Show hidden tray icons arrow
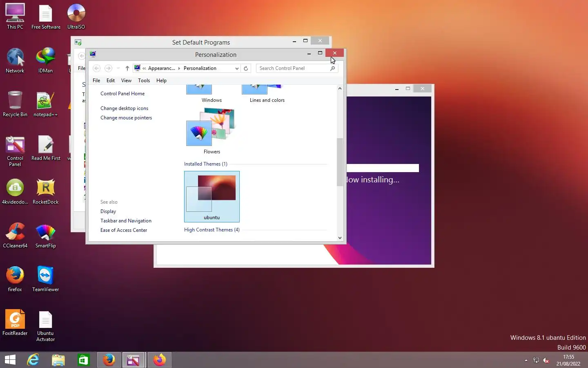The image size is (588, 368). coord(526,360)
